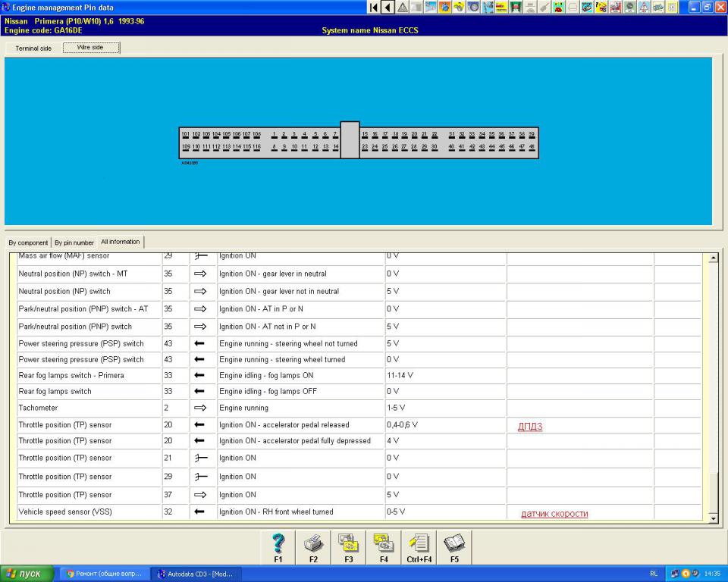Click the yellow question-mark car toolbar icon
728x582 pixels.
pyautogui.click(x=601, y=7)
